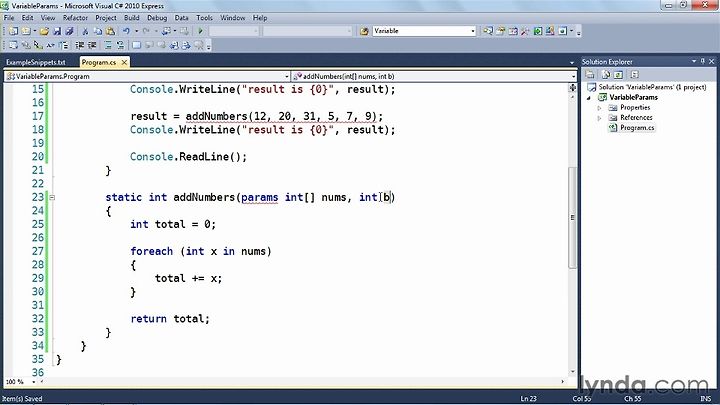Expand the References folder node
720x405 pixels.
[x=599, y=118]
